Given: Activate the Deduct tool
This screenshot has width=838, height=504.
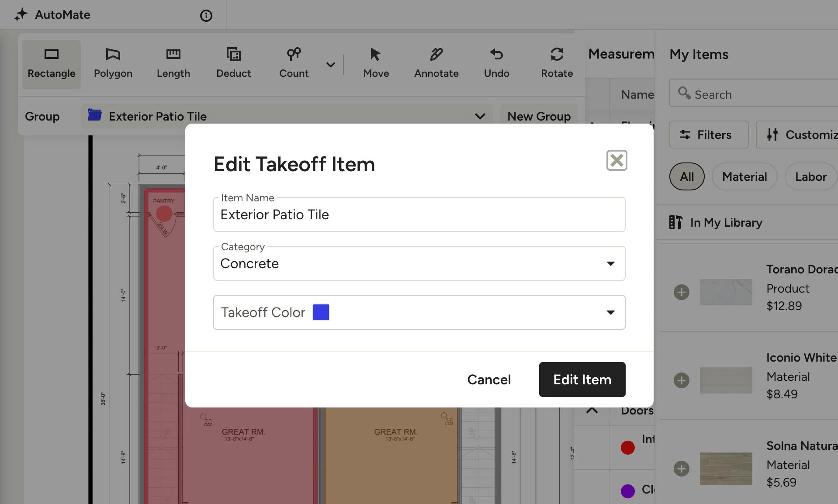Looking at the screenshot, I should (x=234, y=64).
